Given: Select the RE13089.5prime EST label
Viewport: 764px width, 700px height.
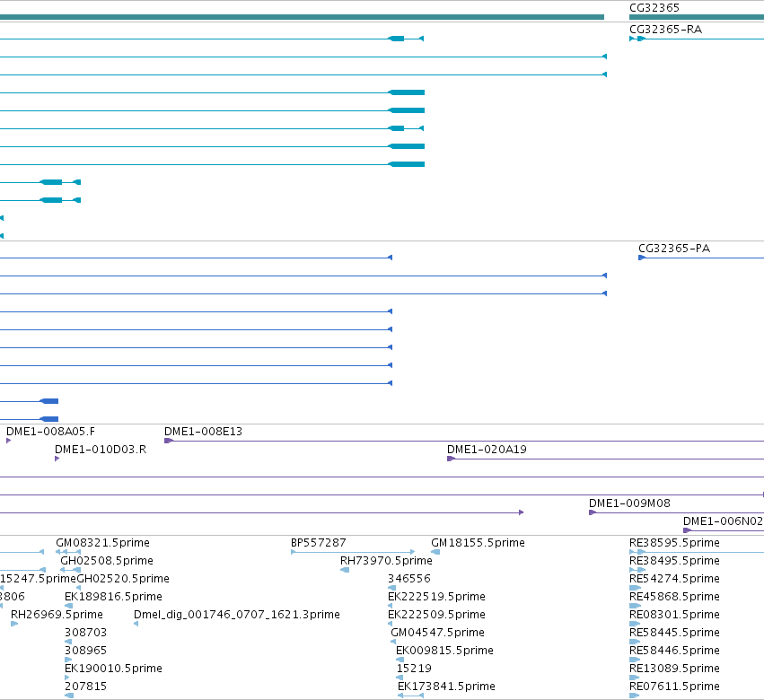Looking at the screenshot, I should (x=674, y=669).
